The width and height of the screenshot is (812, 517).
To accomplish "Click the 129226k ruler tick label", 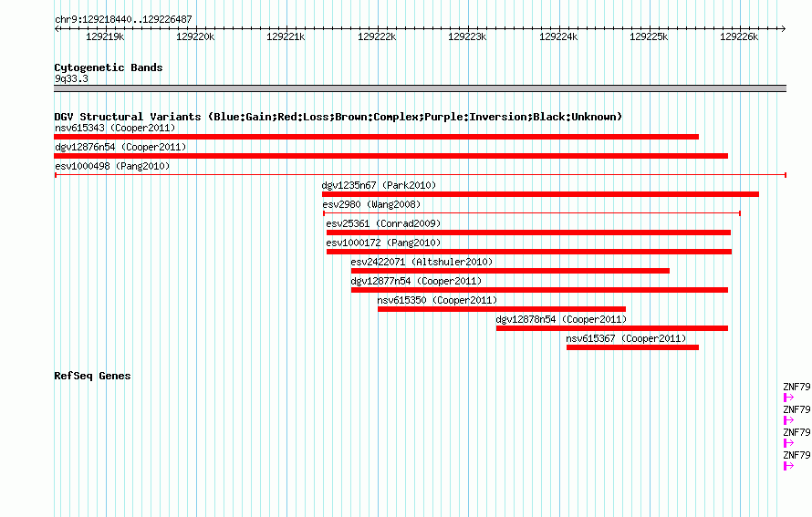I will (739, 36).
